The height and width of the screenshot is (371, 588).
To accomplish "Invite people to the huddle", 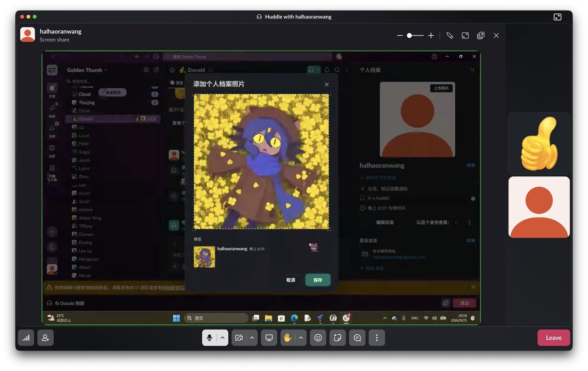I will [x=45, y=338].
